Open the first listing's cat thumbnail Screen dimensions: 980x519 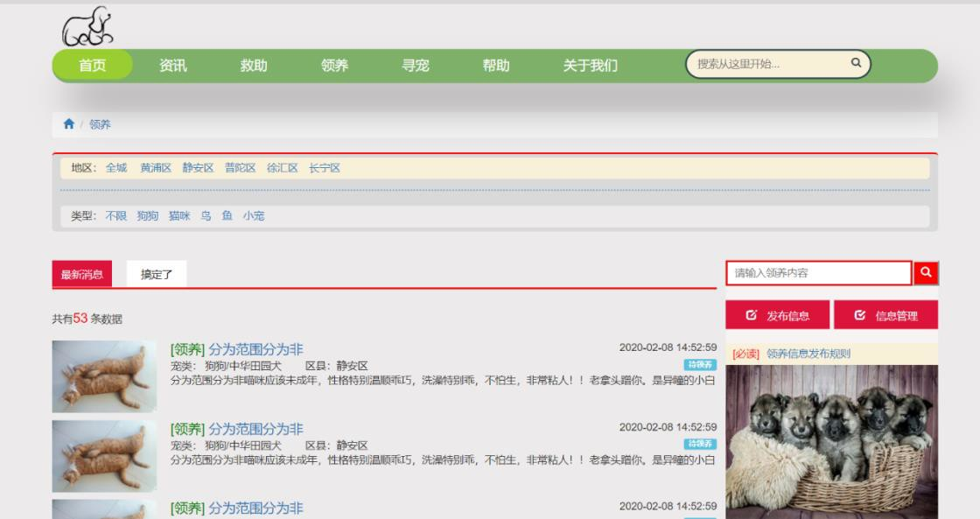104,376
